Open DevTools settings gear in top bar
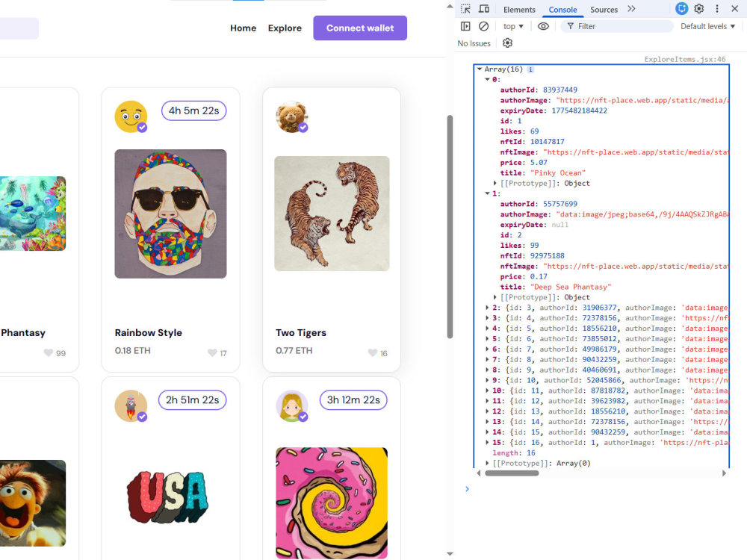The width and height of the screenshot is (747, 560). click(699, 8)
